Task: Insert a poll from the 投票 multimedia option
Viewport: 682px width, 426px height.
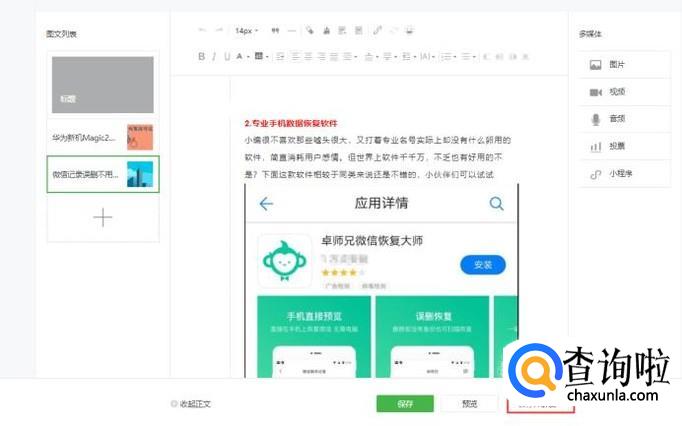Action: tap(624, 146)
